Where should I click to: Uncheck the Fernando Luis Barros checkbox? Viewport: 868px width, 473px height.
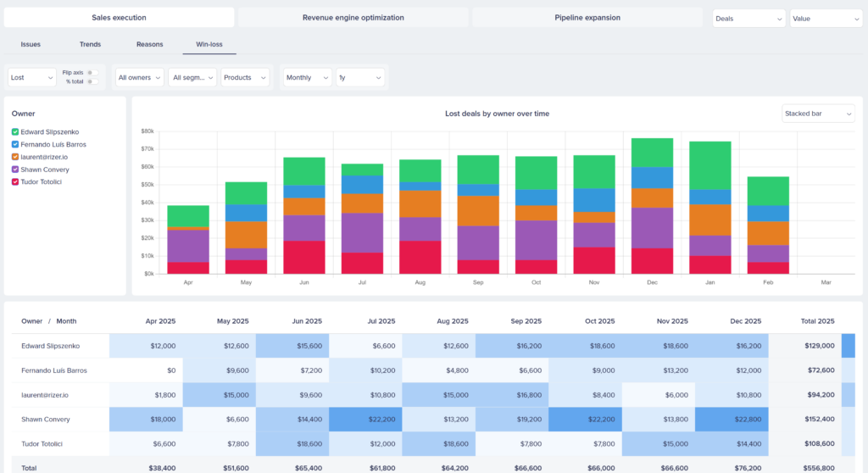pyautogui.click(x=15, y=145)
